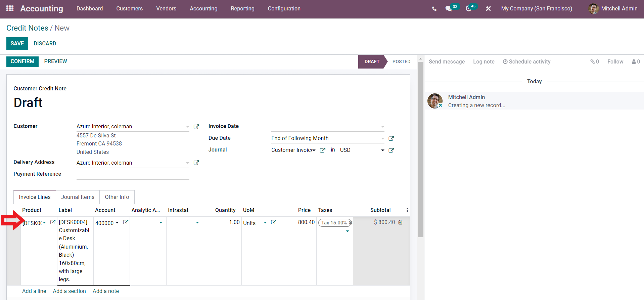Image resolution: width=644 pixels, height=300 pixels.
Task: Click the attachments paperclip icon
Action: tap(593, 61)
